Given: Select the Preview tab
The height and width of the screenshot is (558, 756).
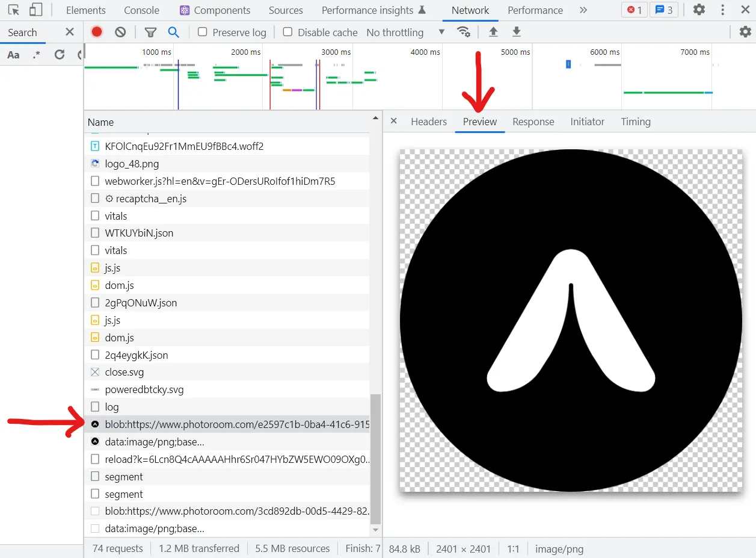Looking at the screenshot, I should 480,122.
